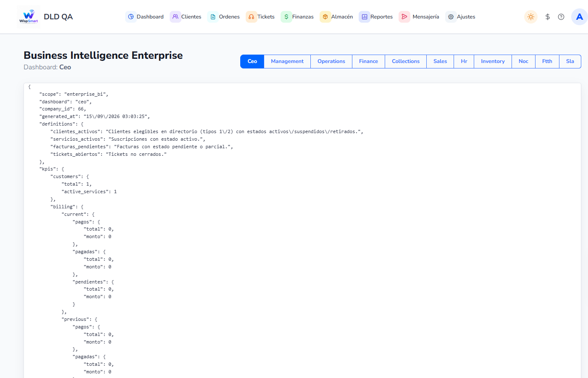Open Mensajería in the top menu

coord(419,17)
